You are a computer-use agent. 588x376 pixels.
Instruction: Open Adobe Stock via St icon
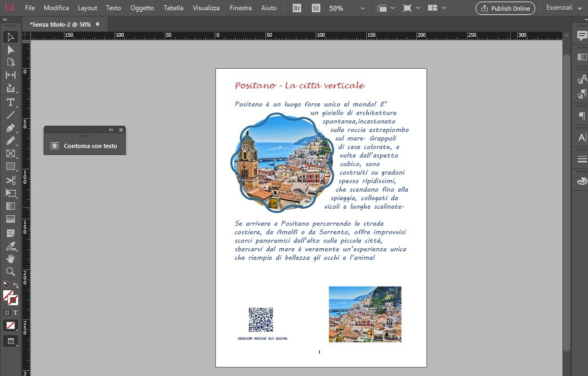pos(316,8)
